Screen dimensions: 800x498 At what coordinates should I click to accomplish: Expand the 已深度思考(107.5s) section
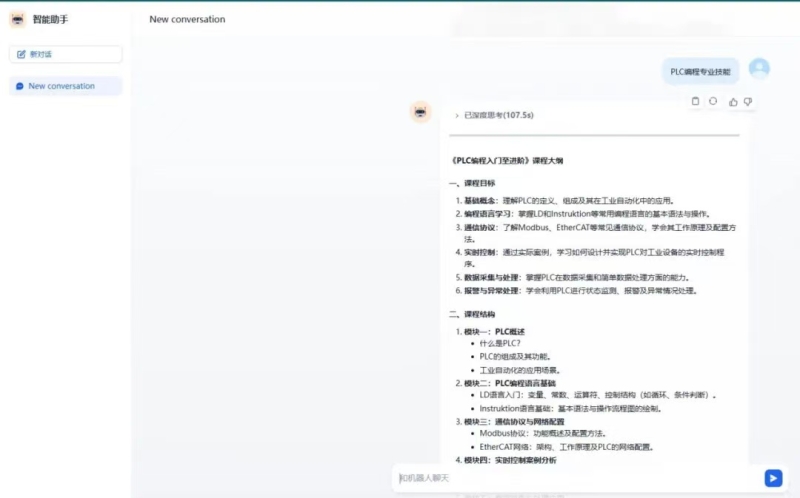pyautogui.click(x=494, y=115)
